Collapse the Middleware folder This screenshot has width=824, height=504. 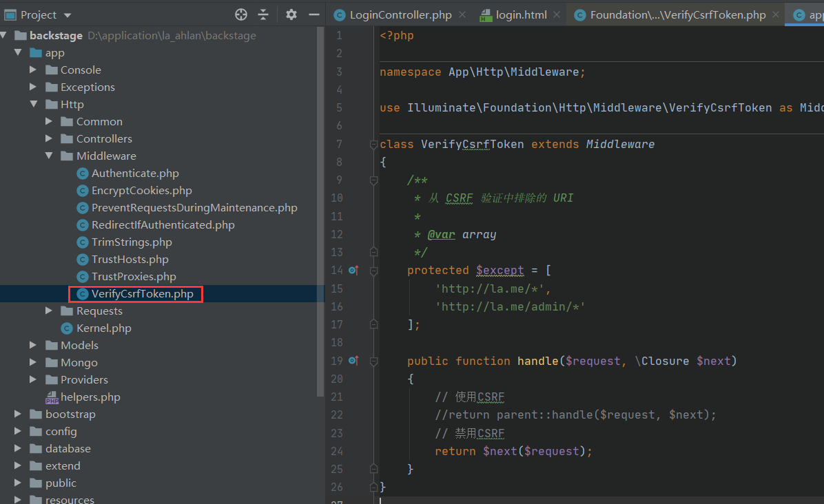click(48, 156)
